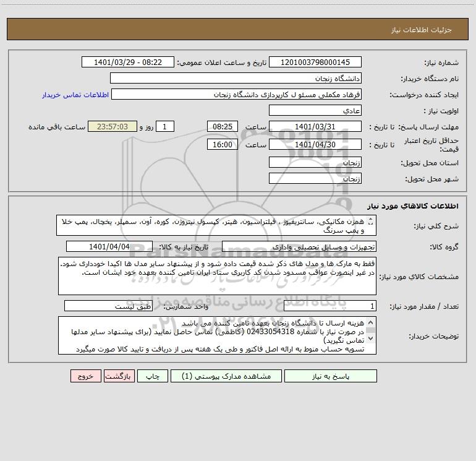
Task: Click the spinner arrows in 'شرح کلی نیاز' box
Action: (370, 222)
